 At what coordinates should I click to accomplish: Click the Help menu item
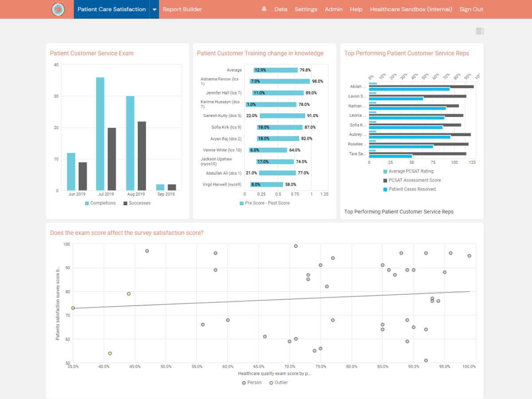tap(356, 9)
